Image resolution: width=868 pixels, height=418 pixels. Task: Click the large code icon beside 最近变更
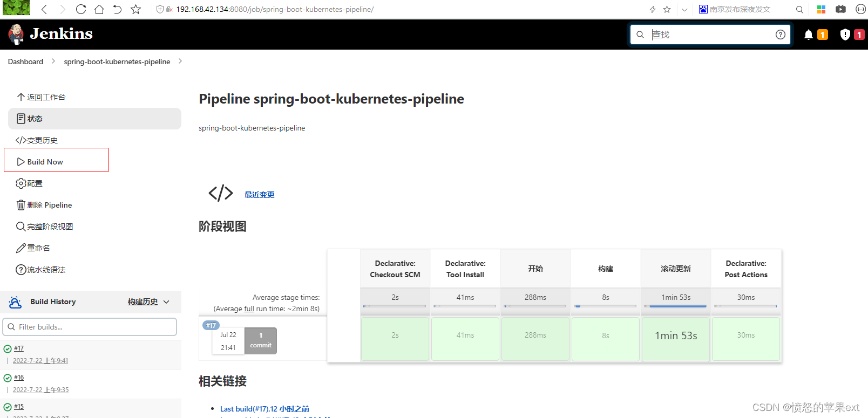pyautogui.click(x=221, y=193)
